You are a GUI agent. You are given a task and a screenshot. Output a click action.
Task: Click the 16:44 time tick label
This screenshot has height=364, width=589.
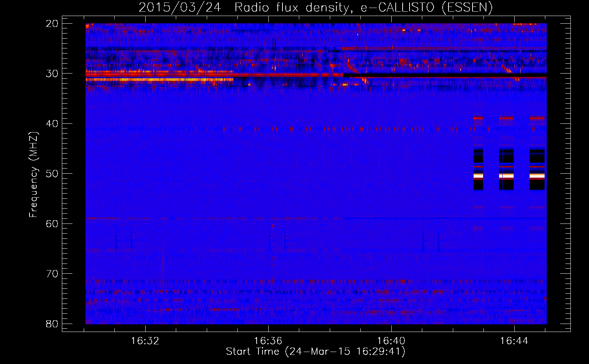coord(514,341)
